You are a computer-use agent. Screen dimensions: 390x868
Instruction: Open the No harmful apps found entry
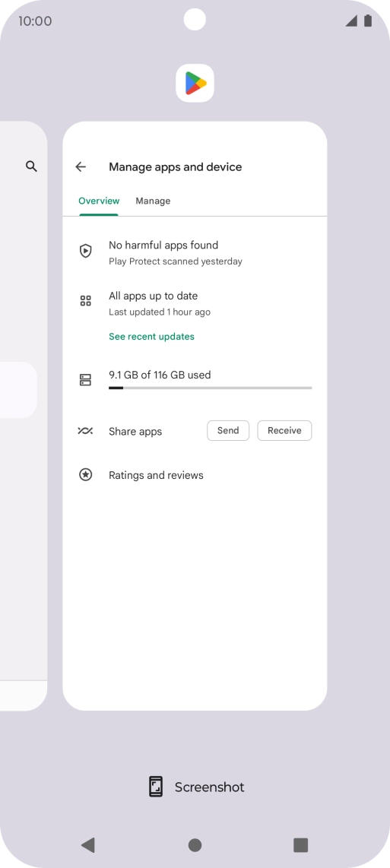(195, 252)
